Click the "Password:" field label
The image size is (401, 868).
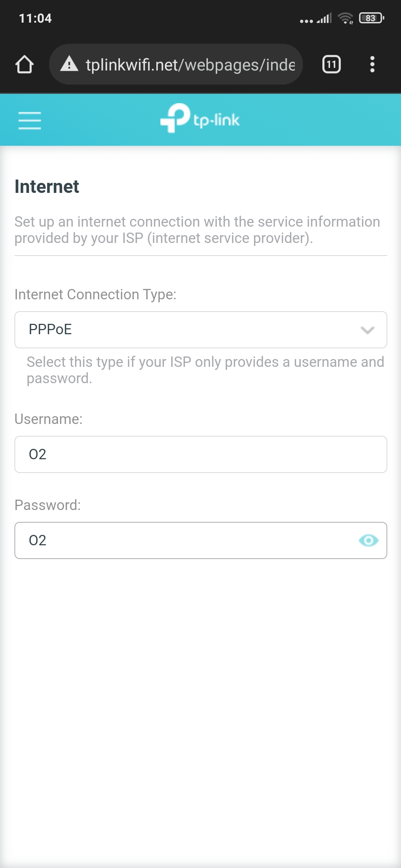point(48,505)
